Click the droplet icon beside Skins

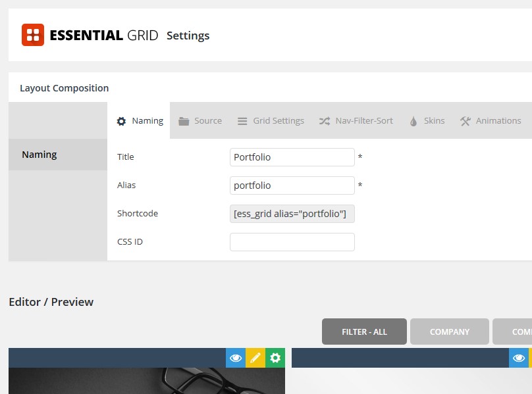[x=413, y=121]
